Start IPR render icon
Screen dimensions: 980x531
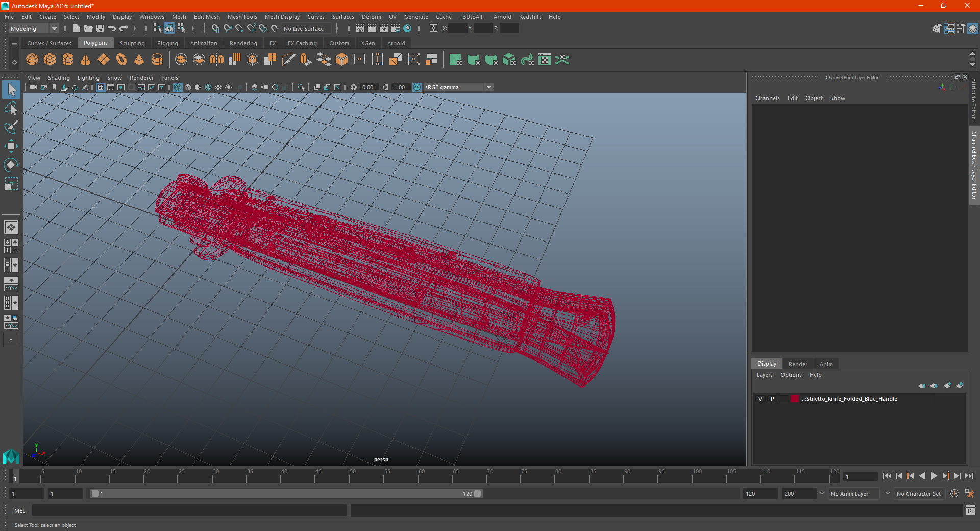[384, 29]
